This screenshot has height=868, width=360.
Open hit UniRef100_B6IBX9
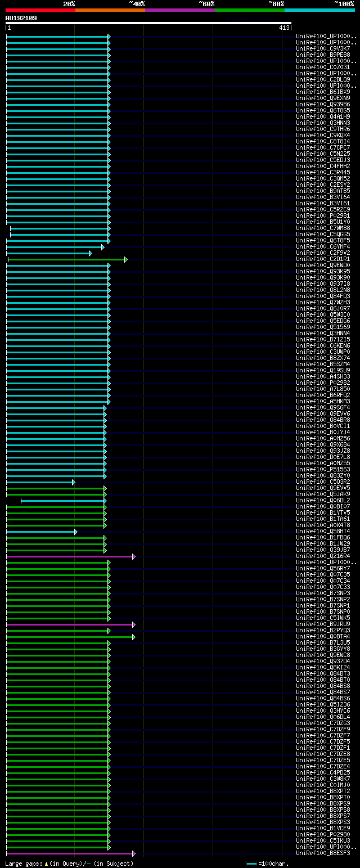coord(323,92)
